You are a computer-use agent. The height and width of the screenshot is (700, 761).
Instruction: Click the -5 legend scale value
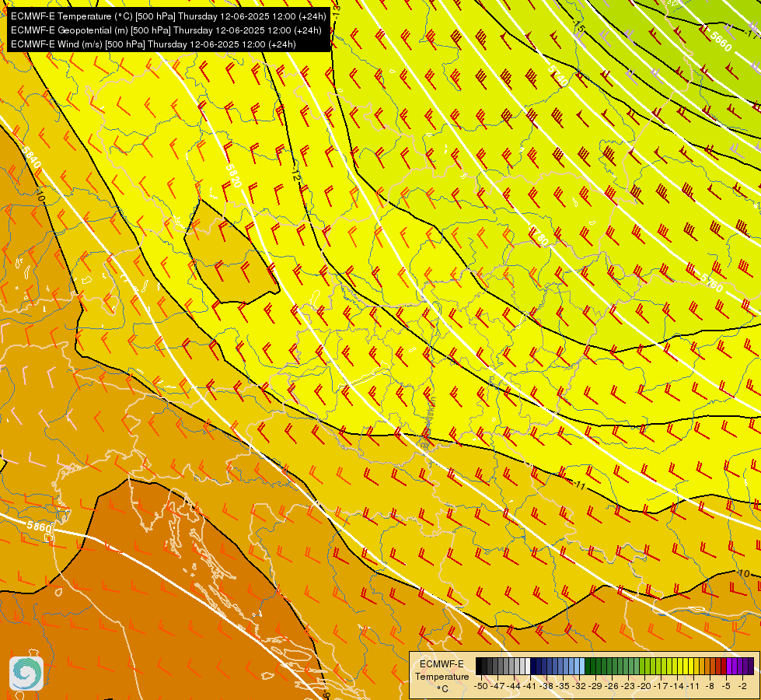point(727,686)
